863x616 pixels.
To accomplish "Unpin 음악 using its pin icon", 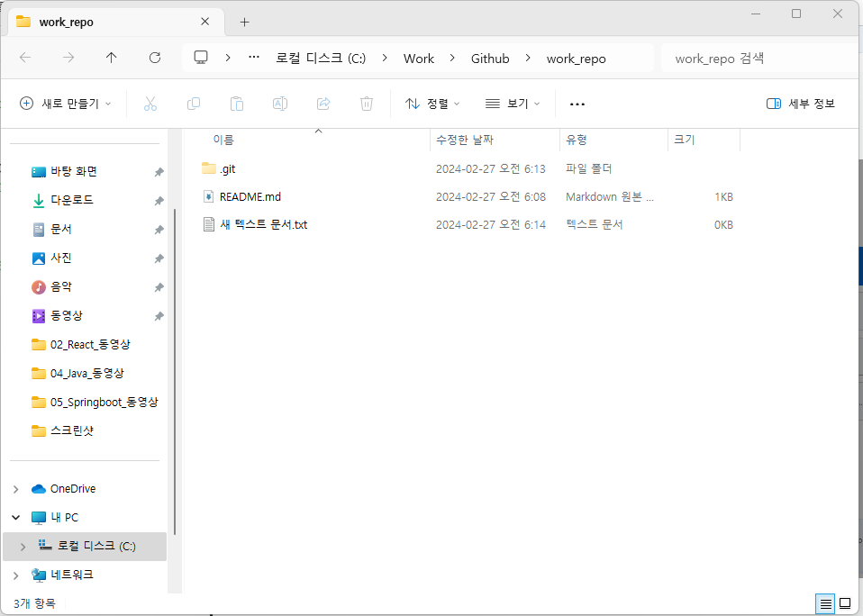I will click(x=159, y=287).
